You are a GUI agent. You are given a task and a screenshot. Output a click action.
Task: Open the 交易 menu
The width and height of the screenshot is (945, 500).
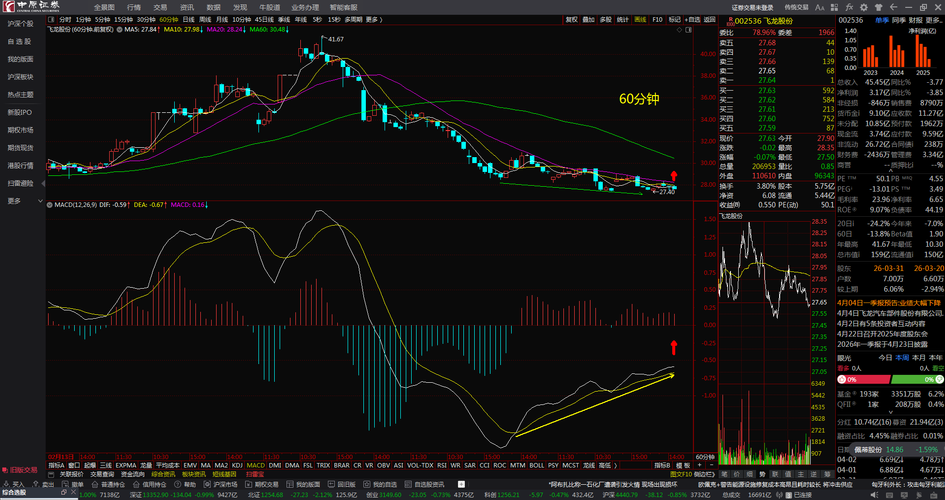(x=160, y=7)
